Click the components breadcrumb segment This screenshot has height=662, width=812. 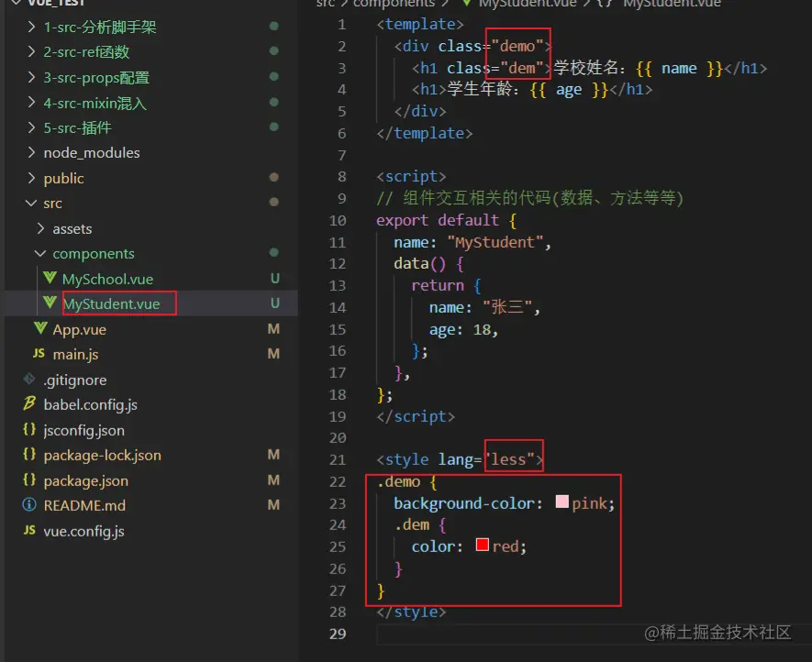click(394, 3)
